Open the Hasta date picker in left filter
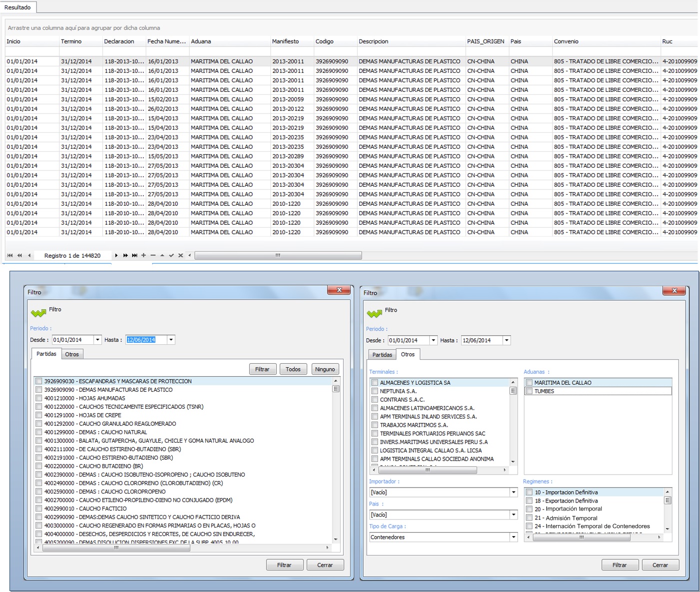This screenshot has height=592, width=700. (171, 340)
